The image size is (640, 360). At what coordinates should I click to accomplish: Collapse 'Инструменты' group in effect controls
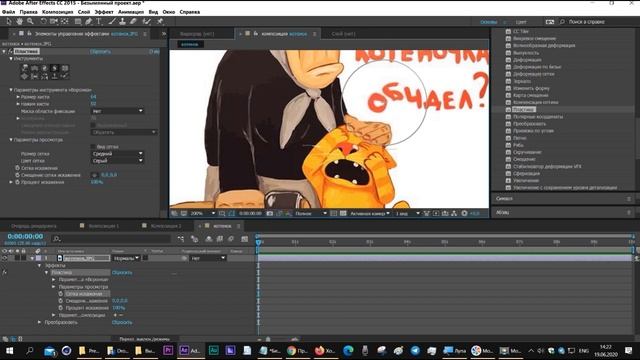pyautogui.click(x=11, y=59)
